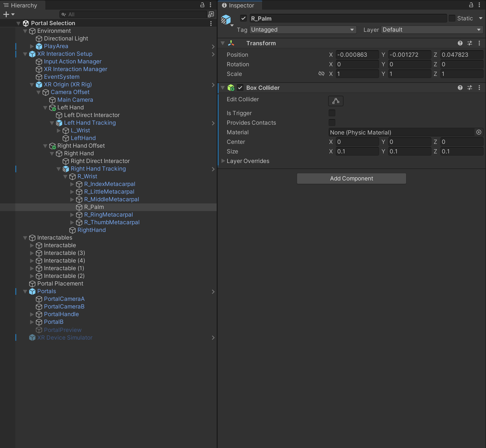Click the Edit Collider button icon

336,101
